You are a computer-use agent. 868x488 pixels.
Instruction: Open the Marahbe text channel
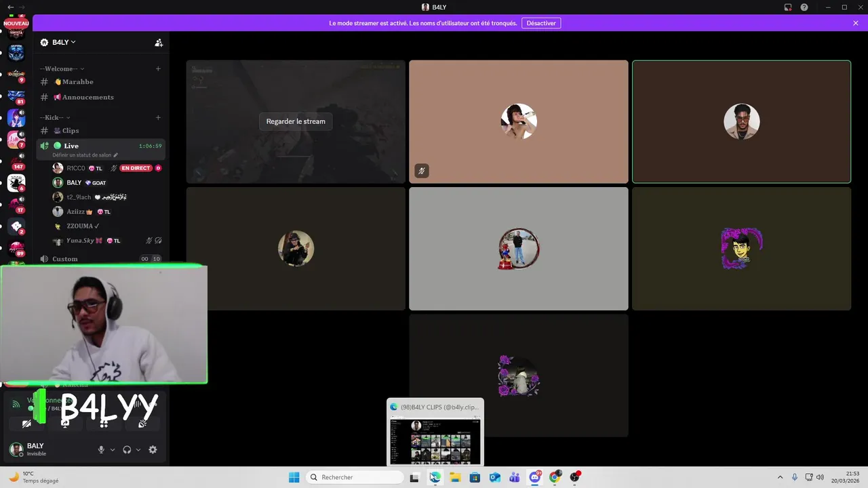[100, 81]
